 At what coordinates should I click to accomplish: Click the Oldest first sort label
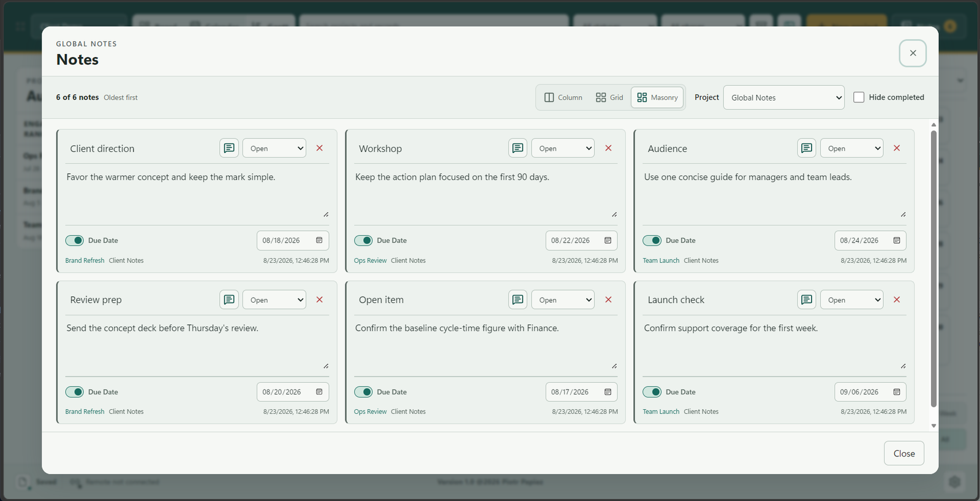pyautogui.click(x=121, y=97)
